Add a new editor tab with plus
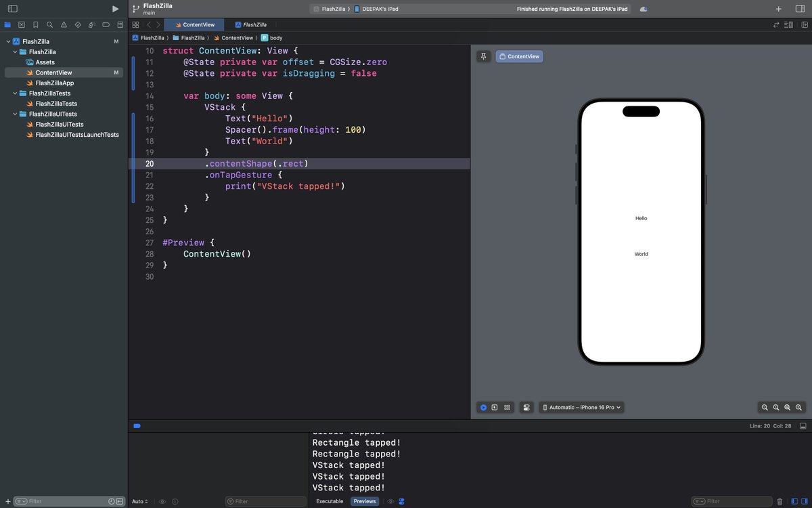Screen dimensions: 812x508 pyautogui.click(x=778, y=9)
